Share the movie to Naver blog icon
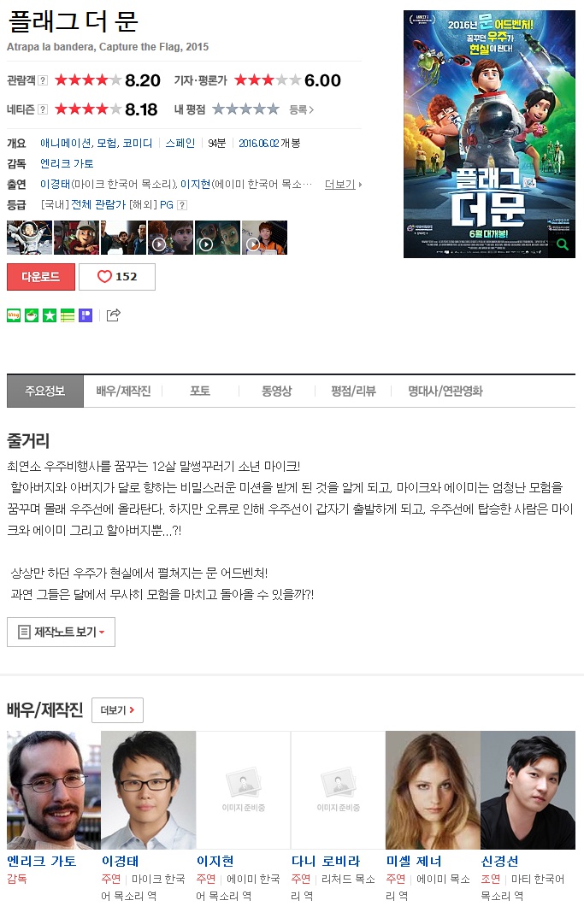Screen dimensions: 584x924 [x=14, y=315]
